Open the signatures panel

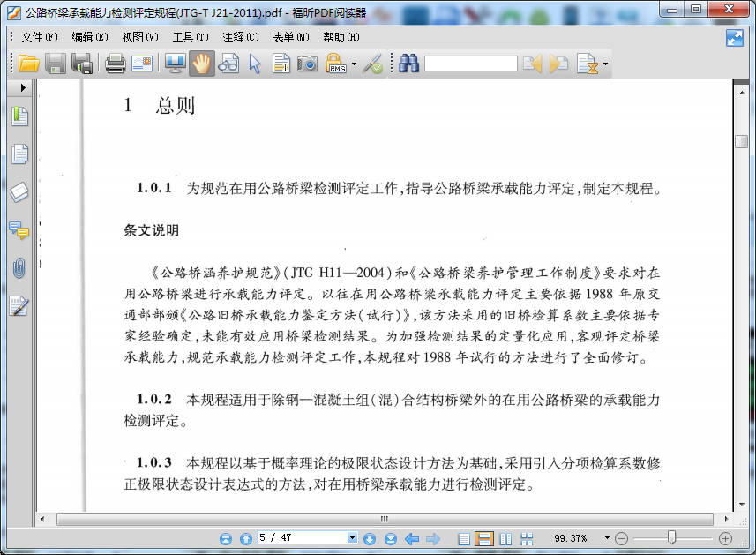coord(19,305)
